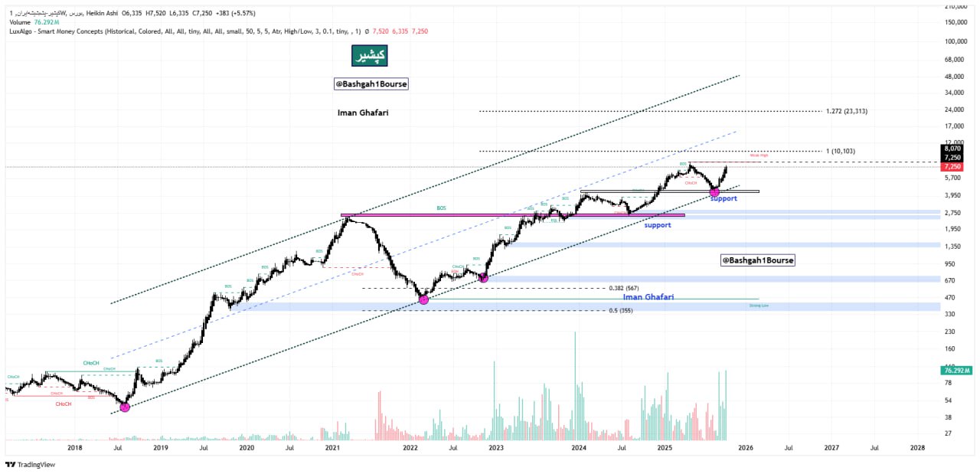Image resolution: width=980 pixels, height=474 pixels.
Task: Select the blue Iman Ghafari text
Action: 648,296
